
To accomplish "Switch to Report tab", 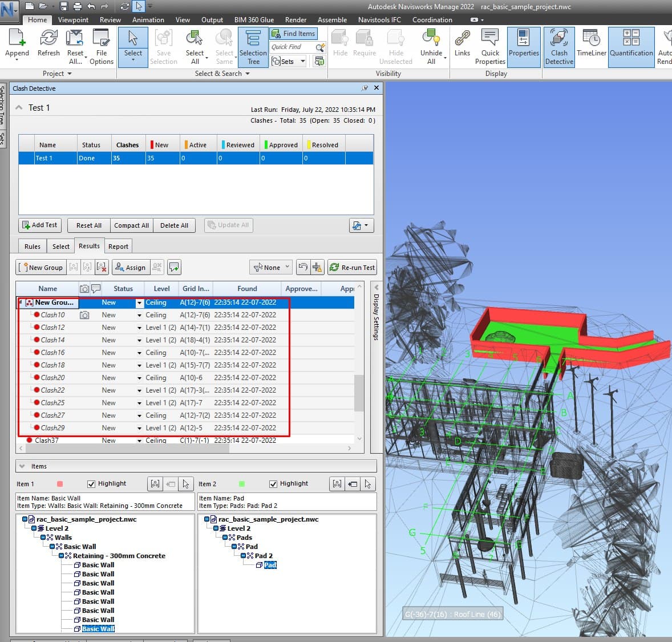I will coord(118,246).
